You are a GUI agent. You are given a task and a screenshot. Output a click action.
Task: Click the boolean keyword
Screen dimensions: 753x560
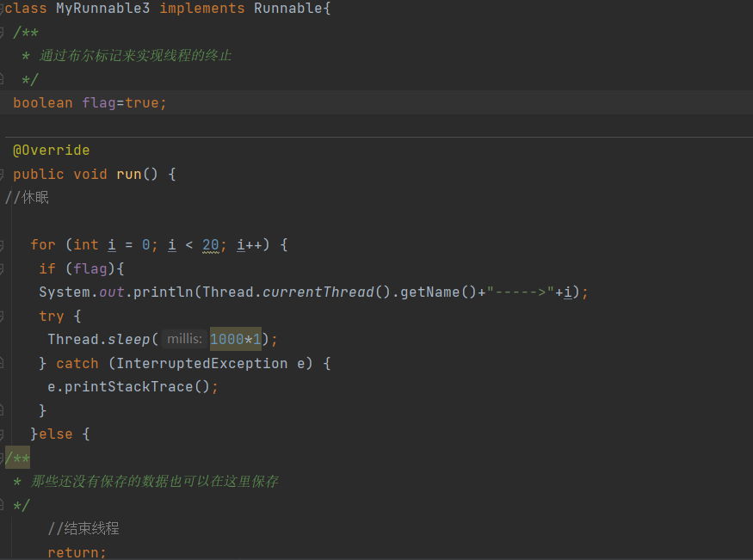43,103
